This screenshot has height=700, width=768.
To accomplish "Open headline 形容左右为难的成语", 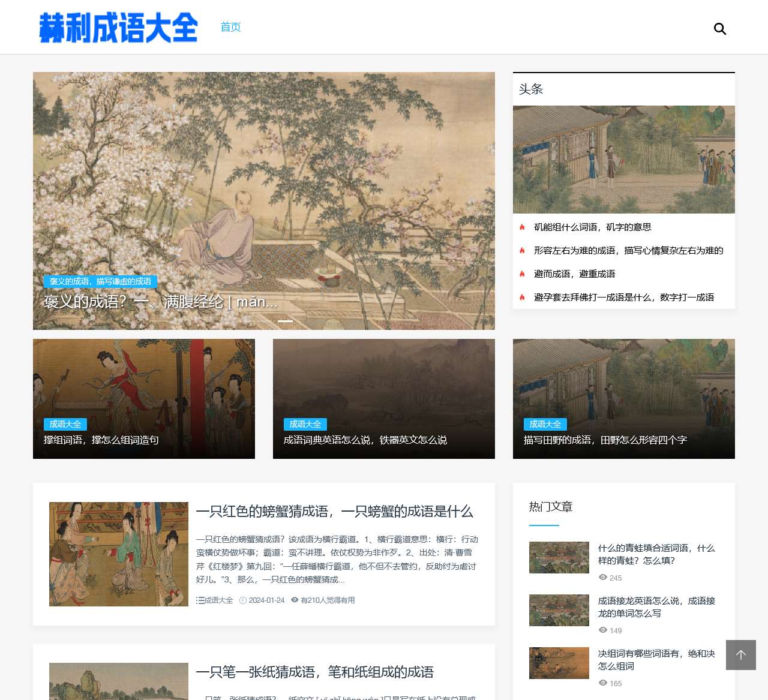I will [629, 251].
